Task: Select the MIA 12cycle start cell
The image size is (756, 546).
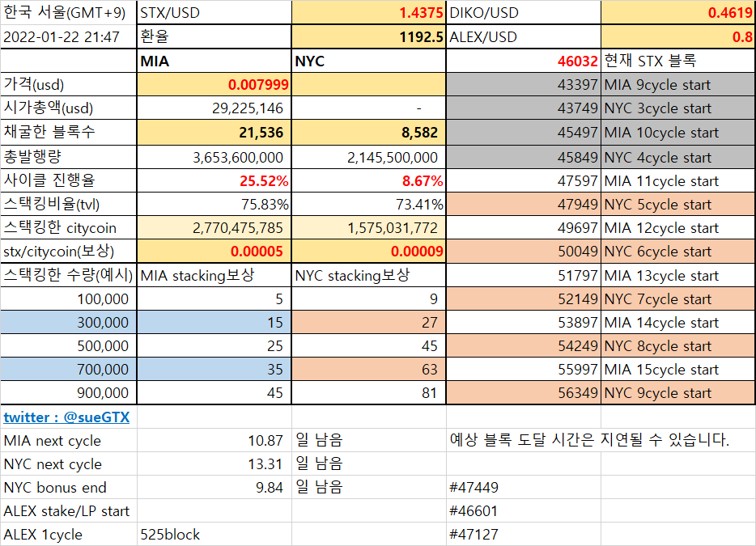Action: pos(677,227)
